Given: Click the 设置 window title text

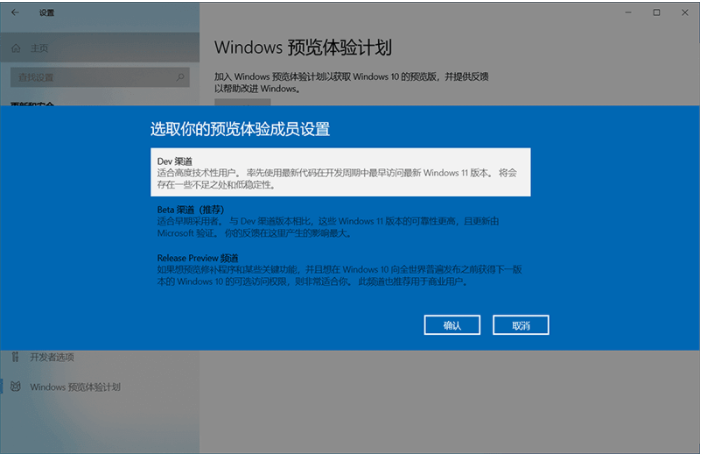Looking at the screenshot, I should tap(46, 13).
